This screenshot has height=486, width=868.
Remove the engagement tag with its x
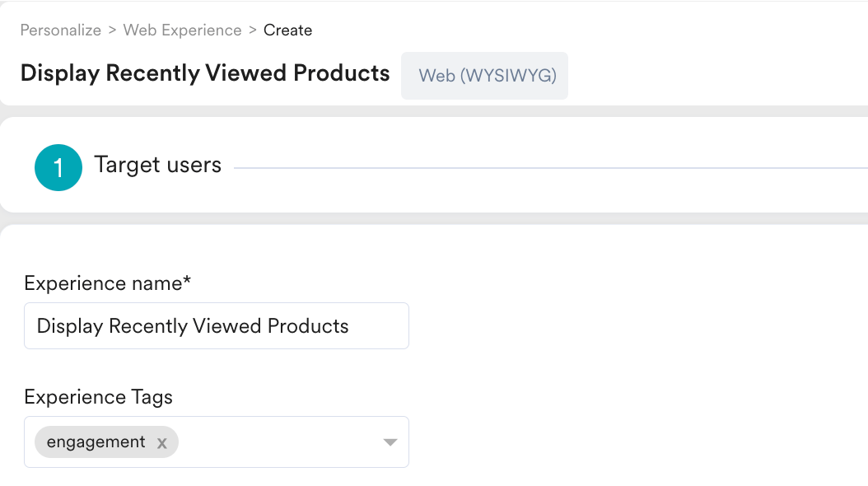pos(161,443)
